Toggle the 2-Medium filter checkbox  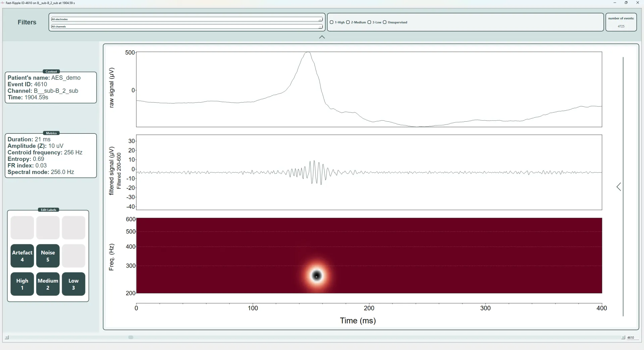pyautogui.click(x=348, y=22)
